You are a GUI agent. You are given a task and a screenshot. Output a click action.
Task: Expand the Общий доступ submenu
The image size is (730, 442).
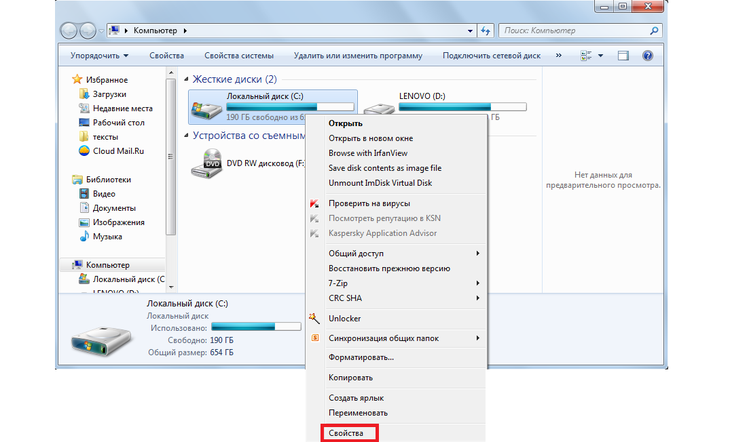(x=478, y=253)
